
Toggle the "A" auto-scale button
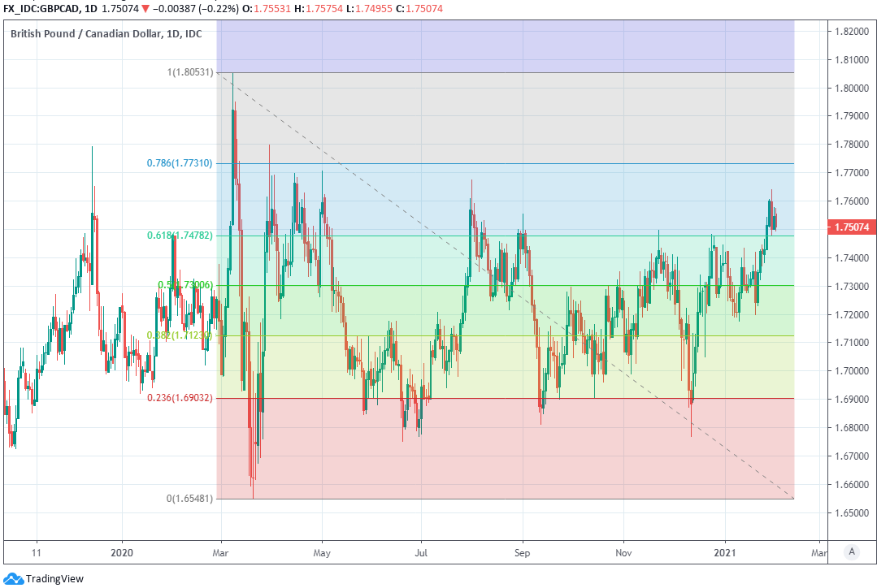pos(852,551)
